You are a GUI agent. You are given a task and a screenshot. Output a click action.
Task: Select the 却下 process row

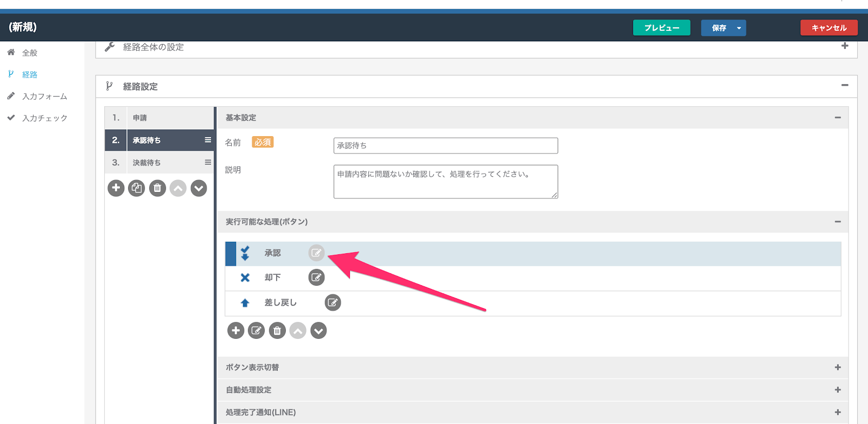point(533,278)
